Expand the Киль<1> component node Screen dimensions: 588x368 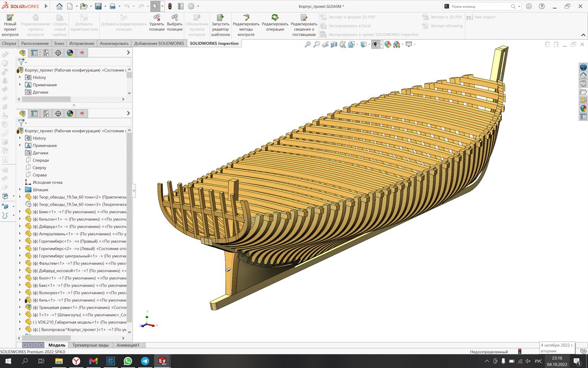click(x=20, y=300)
